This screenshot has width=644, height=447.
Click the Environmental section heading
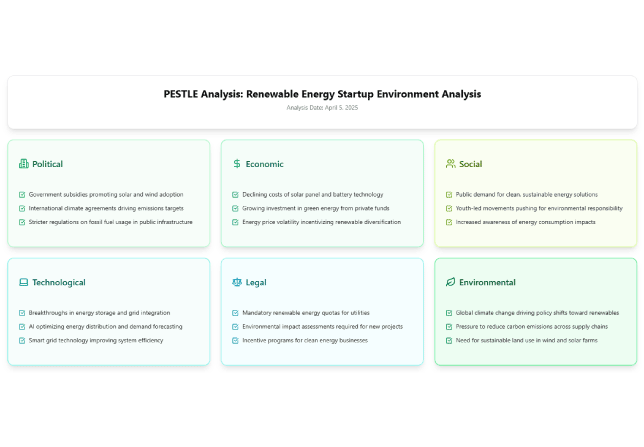(x=487, y=283)
